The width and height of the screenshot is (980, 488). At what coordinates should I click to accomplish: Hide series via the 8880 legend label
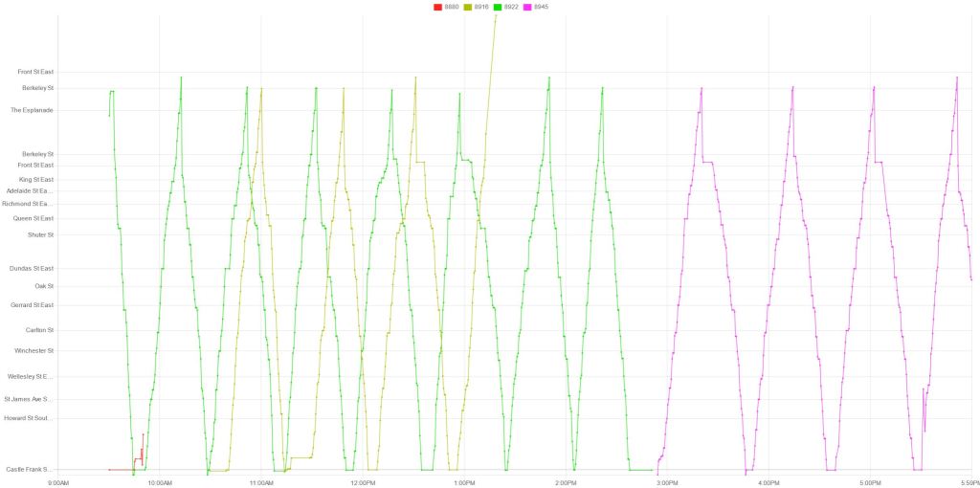point(452,7)
